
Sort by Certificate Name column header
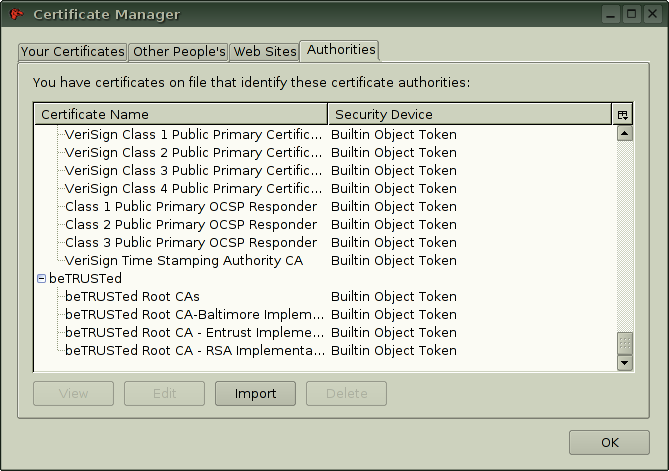181,114
